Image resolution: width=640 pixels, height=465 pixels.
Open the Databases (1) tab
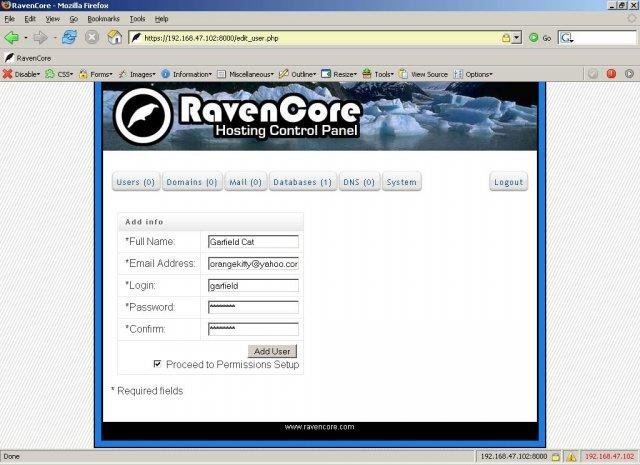click(x=303, y=182)
